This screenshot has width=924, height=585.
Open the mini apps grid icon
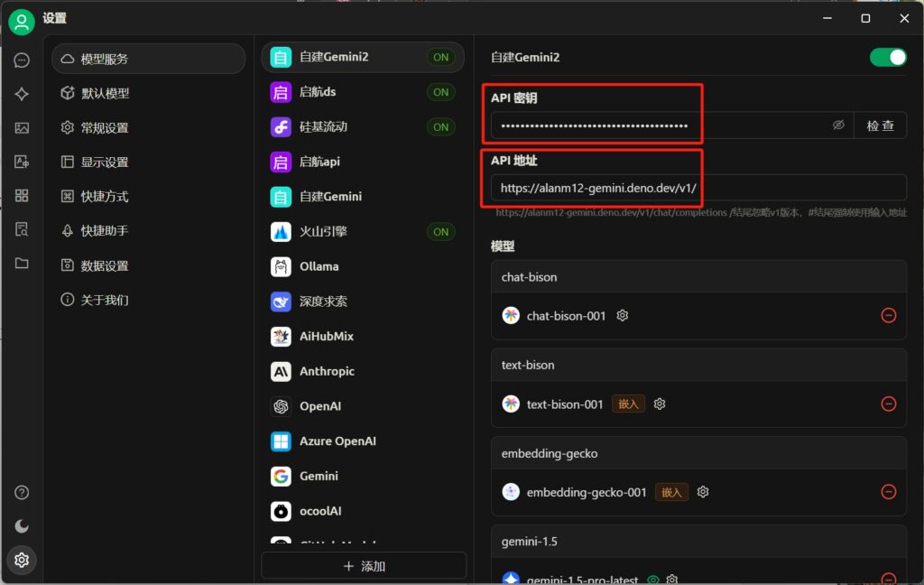[22, 195]
